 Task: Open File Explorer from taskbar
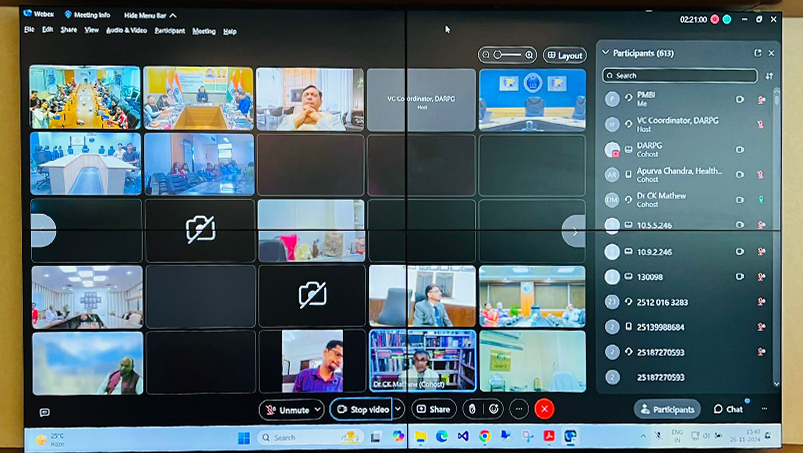(x=420, y=436)
